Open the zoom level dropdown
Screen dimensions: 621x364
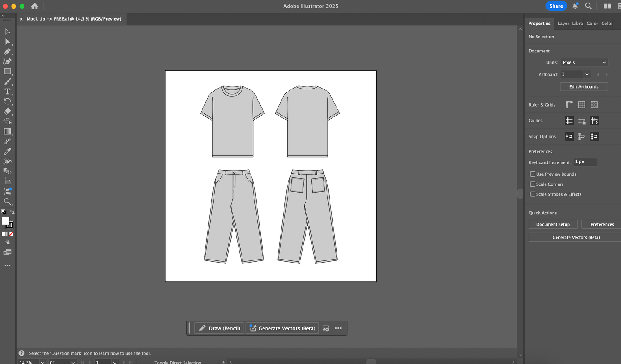(x=42, y=362)
